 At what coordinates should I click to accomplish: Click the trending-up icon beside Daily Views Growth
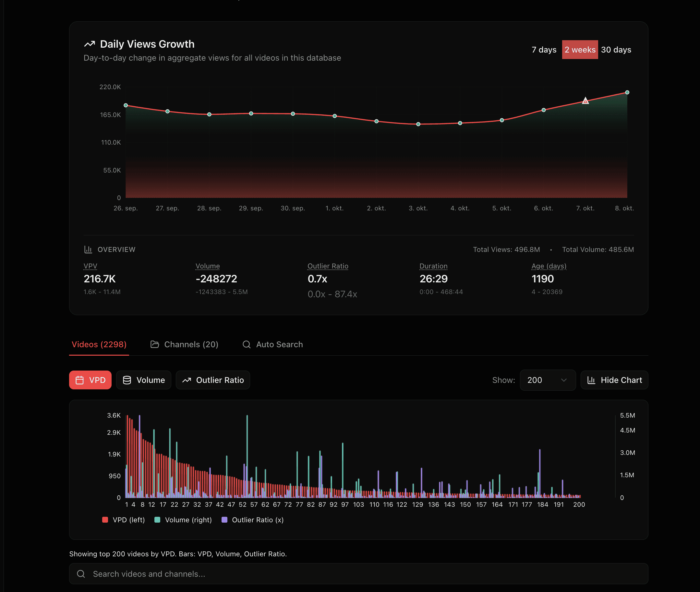click(89, 44)
